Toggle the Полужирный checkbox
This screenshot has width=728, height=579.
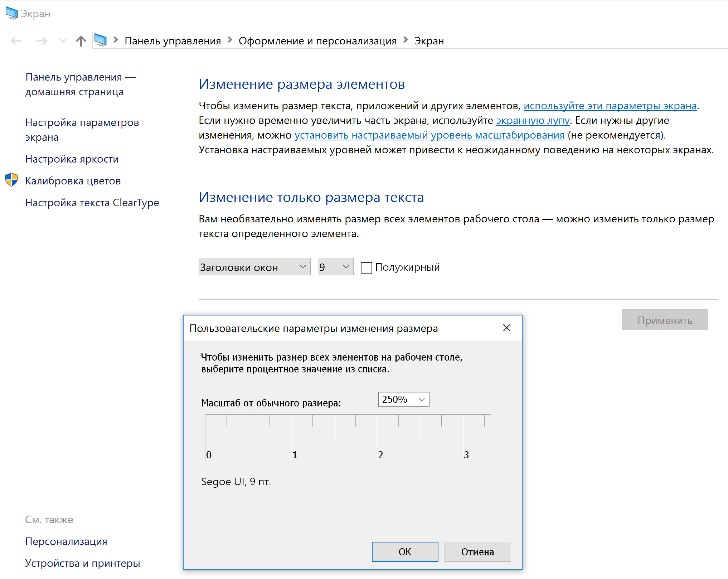tap(366, 267)
